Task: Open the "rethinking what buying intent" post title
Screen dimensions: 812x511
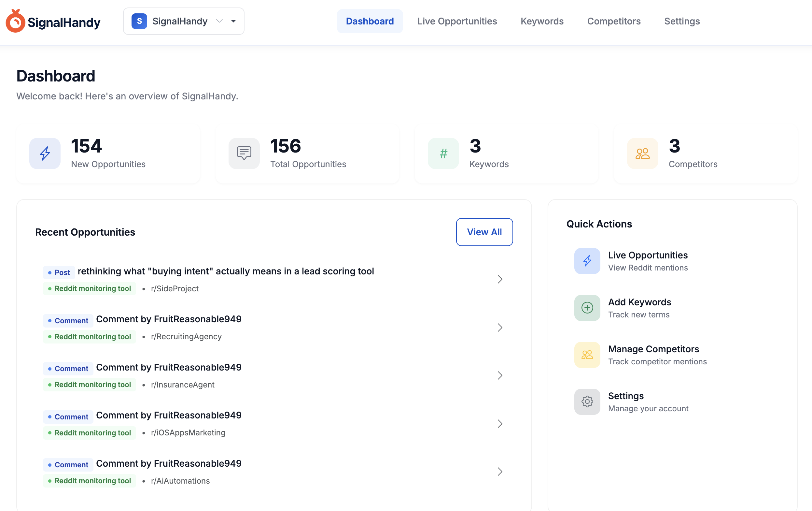Action: (x=226, y=271)
